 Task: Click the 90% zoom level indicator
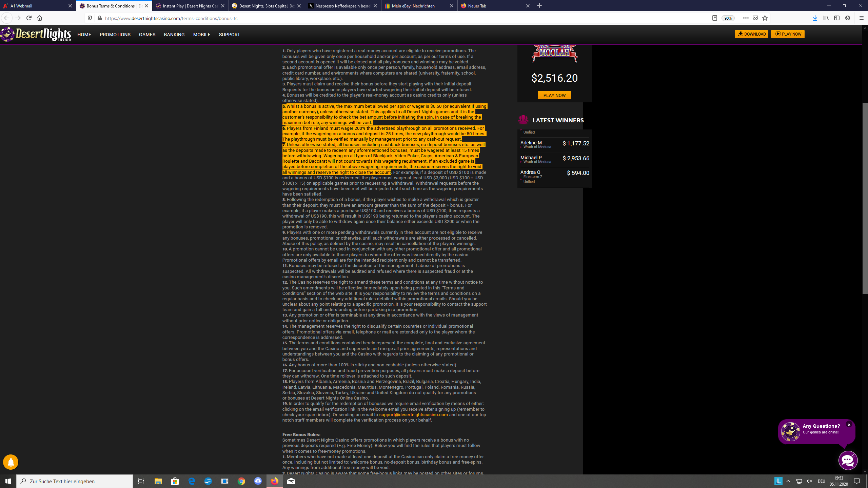728,18
